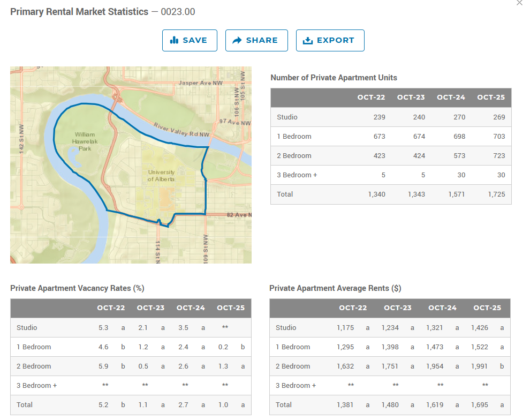
Task: Click Studio row in Apartment Units table
Action: [287, 117]
